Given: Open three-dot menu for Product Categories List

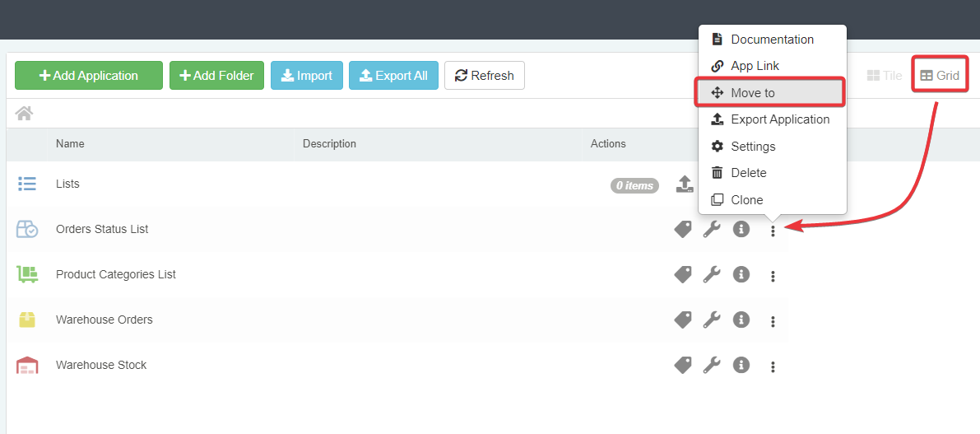Looking at the screenshot, I should [773, 276].
